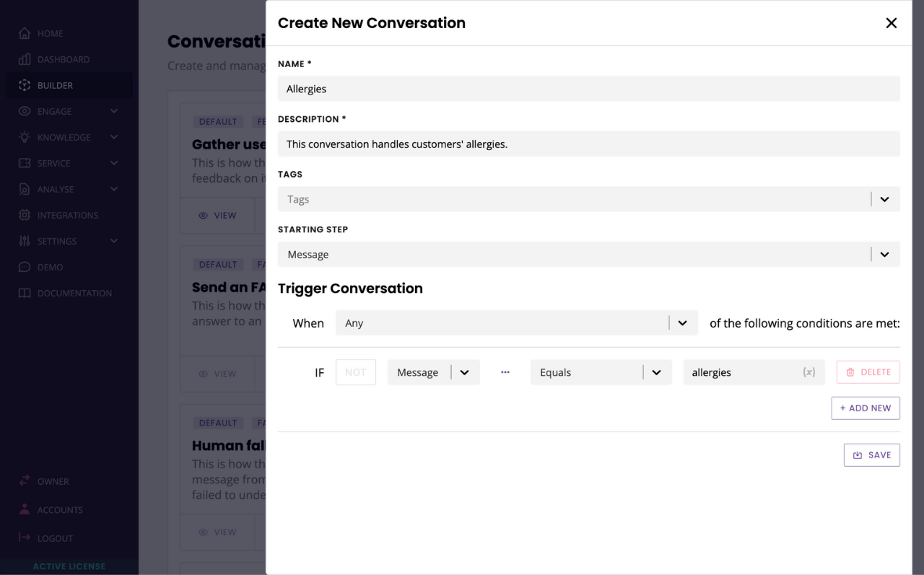Image resolution: width=924 pixels, height=575 pixels.
Task: Click the Accounts icon in the sidebar
Action: click(24, 509)
